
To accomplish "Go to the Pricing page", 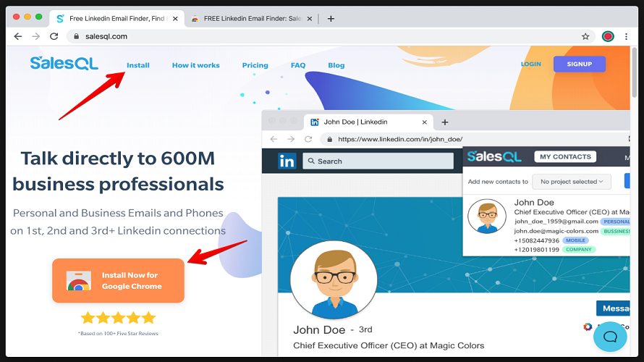I will 255,65.
